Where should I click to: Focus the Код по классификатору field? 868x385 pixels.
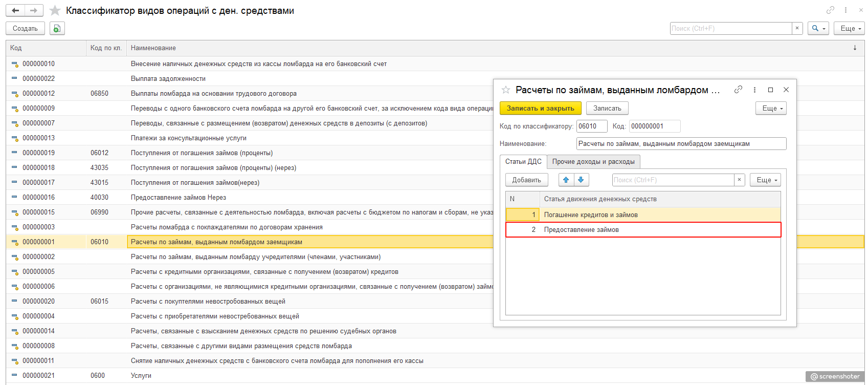click(592, 126)
